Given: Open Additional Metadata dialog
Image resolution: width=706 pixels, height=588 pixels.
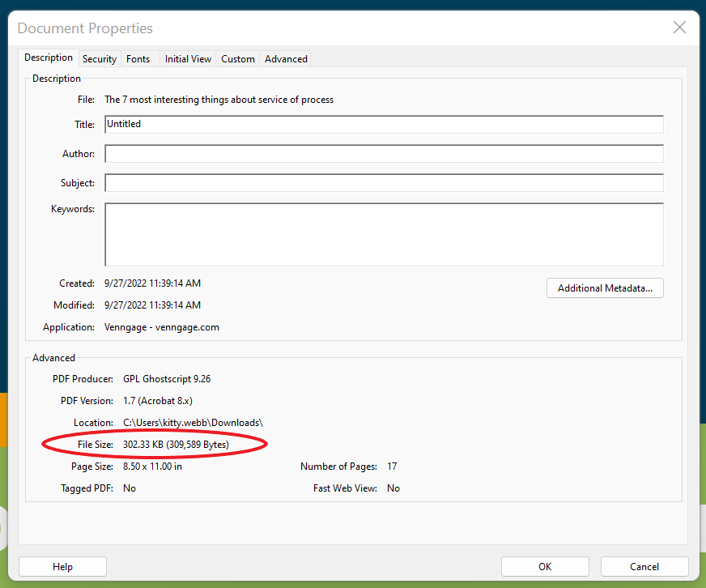Looking at the screenshot, I should coord(605,288).
